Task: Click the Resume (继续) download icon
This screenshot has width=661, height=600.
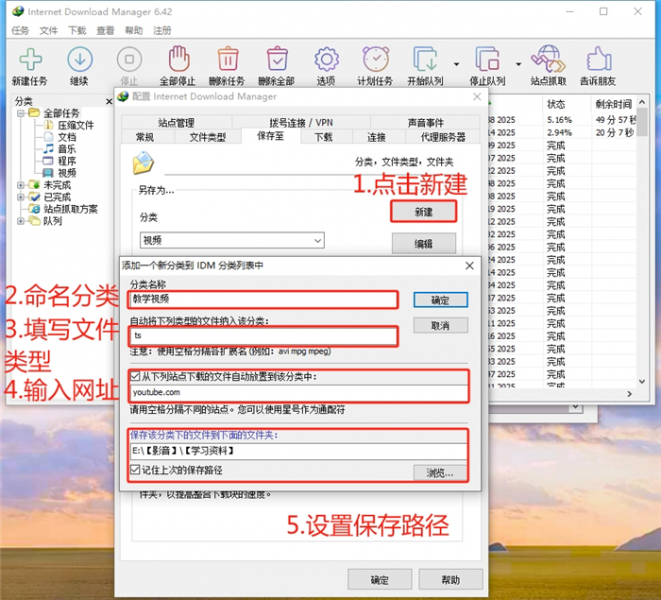Action: pyautogui.click(x=80, y=59)
